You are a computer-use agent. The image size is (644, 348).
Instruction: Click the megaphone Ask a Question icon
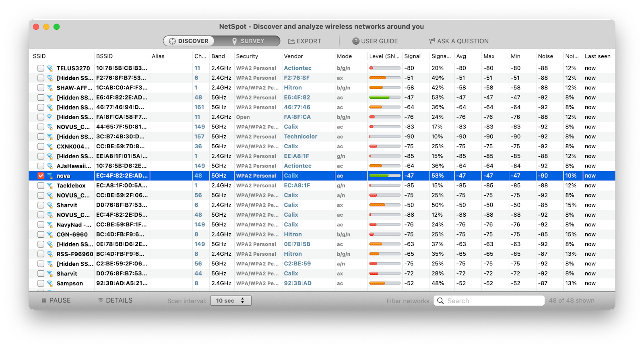[x=432, y=41]
